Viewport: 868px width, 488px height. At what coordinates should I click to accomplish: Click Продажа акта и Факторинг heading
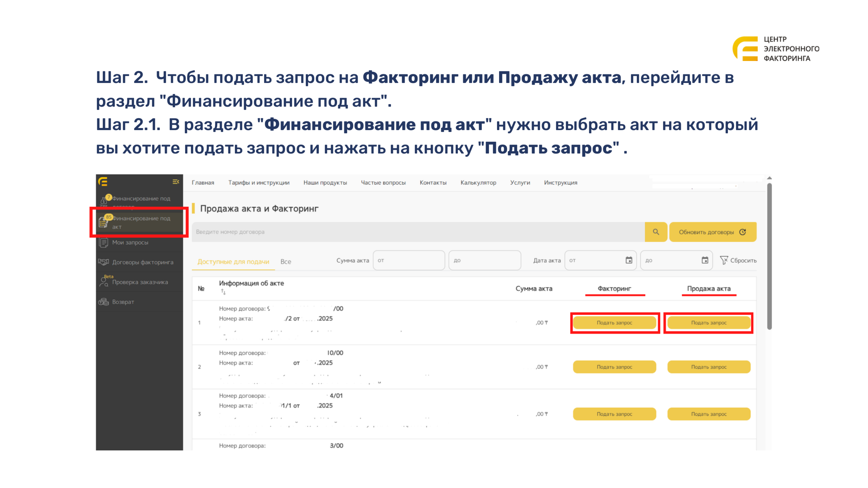(x=259, y=208)
